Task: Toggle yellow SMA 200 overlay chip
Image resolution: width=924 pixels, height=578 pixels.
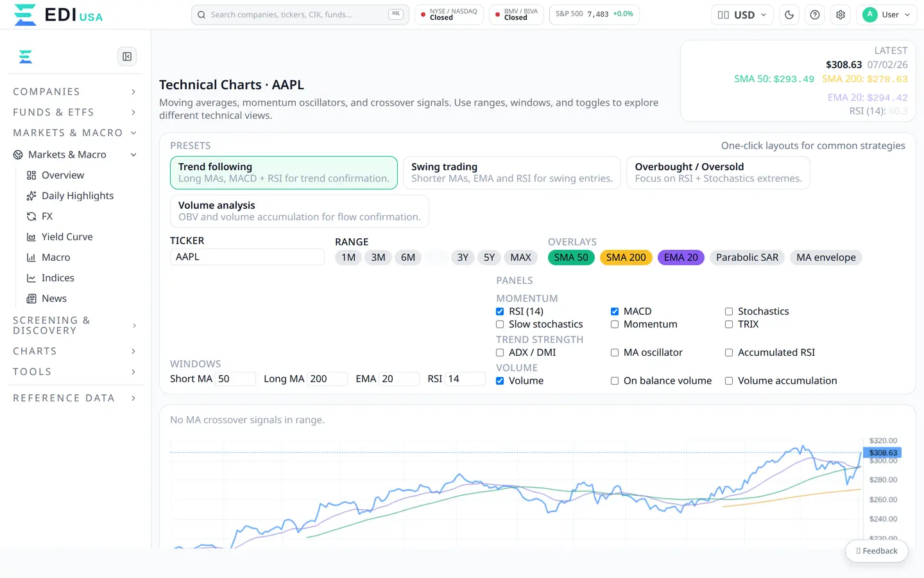Action: [x=626, y=258]
